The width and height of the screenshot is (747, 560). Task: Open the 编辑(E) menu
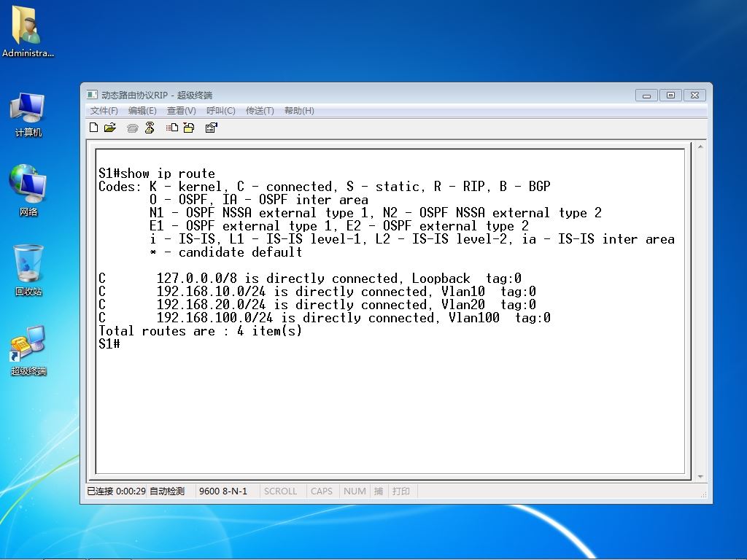(142, 111)
